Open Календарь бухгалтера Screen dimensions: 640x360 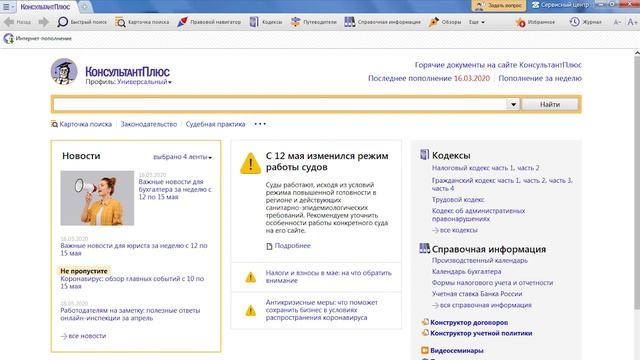click(467, 271)
